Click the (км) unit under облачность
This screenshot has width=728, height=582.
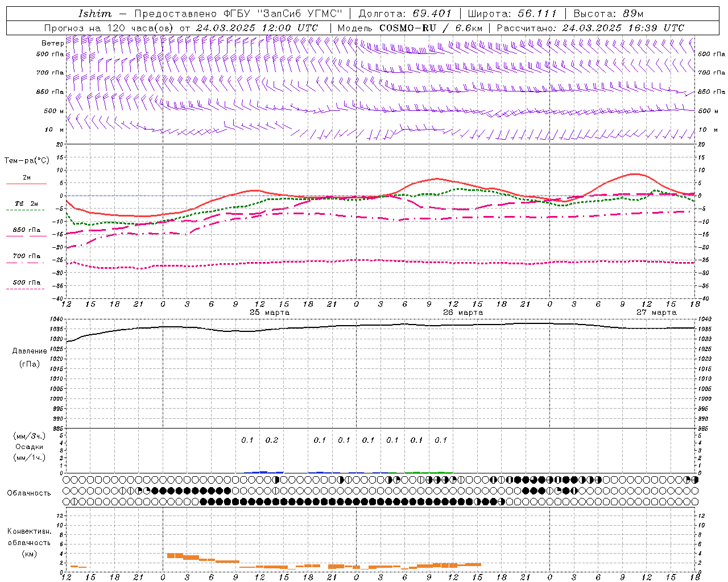pyautogui.click(x=29, y=553)
